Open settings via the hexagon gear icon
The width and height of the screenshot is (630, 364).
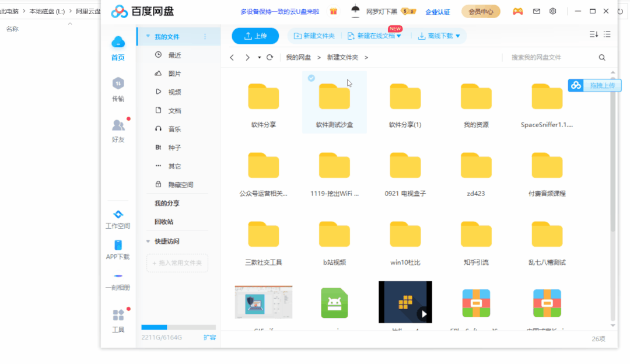click(553, 11)
